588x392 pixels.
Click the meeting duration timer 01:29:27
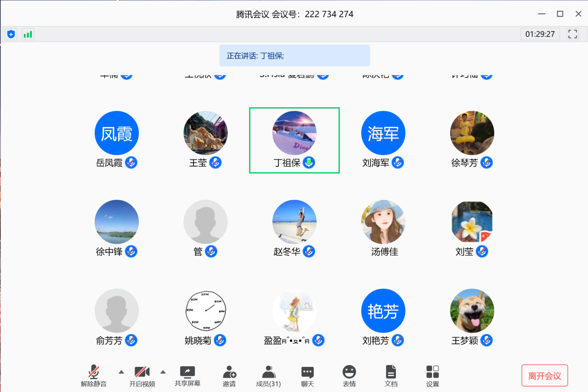540,34
